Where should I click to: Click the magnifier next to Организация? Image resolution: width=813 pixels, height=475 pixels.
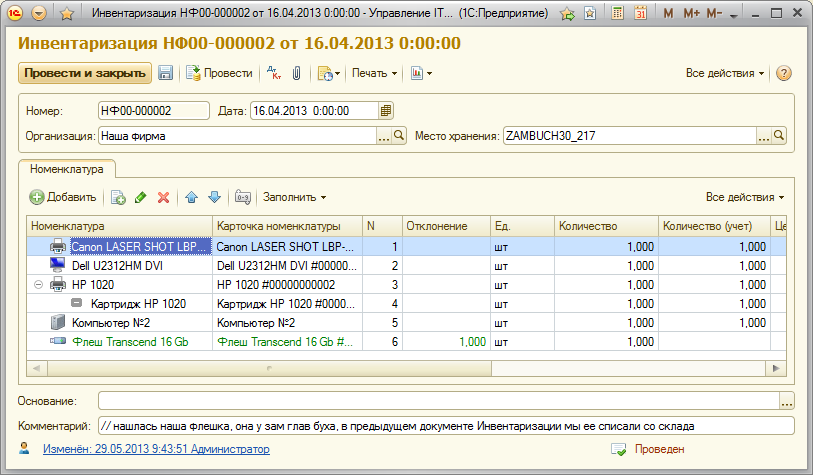(x=399, y=136)
